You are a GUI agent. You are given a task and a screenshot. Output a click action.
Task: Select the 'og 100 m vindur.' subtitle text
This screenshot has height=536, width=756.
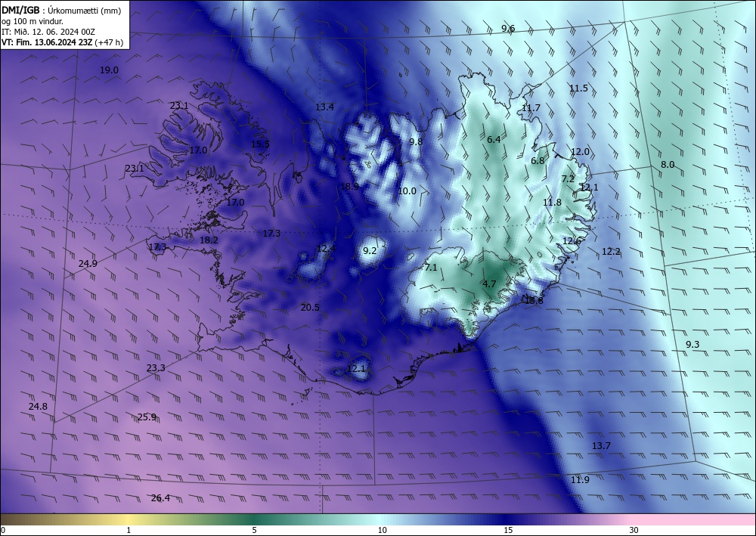[x=33, y=21]
